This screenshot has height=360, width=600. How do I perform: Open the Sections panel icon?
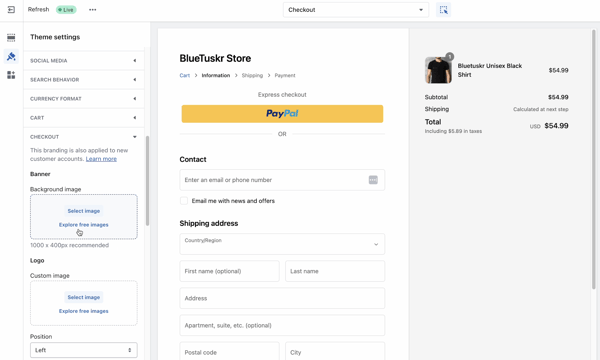11,37
